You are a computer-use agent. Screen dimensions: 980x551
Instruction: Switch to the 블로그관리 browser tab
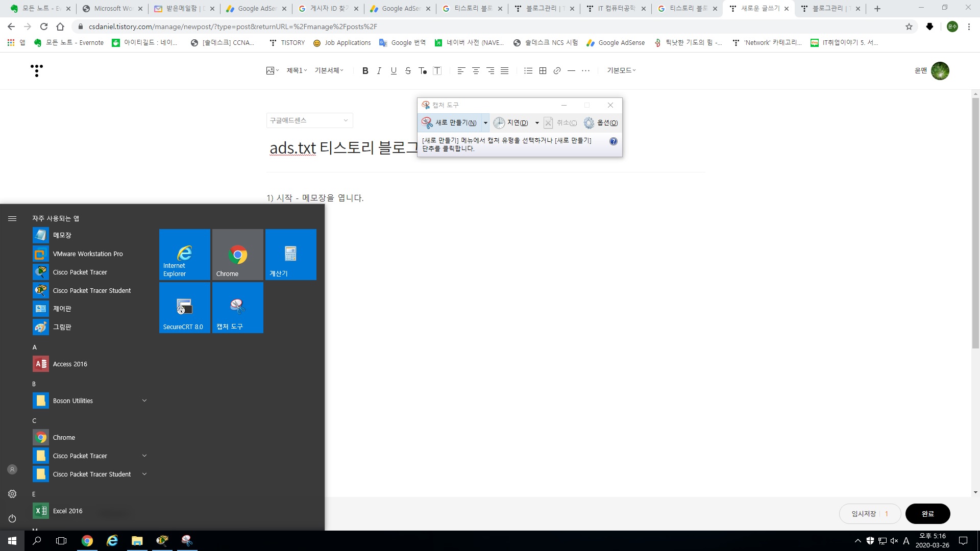(x=543, y=9)
